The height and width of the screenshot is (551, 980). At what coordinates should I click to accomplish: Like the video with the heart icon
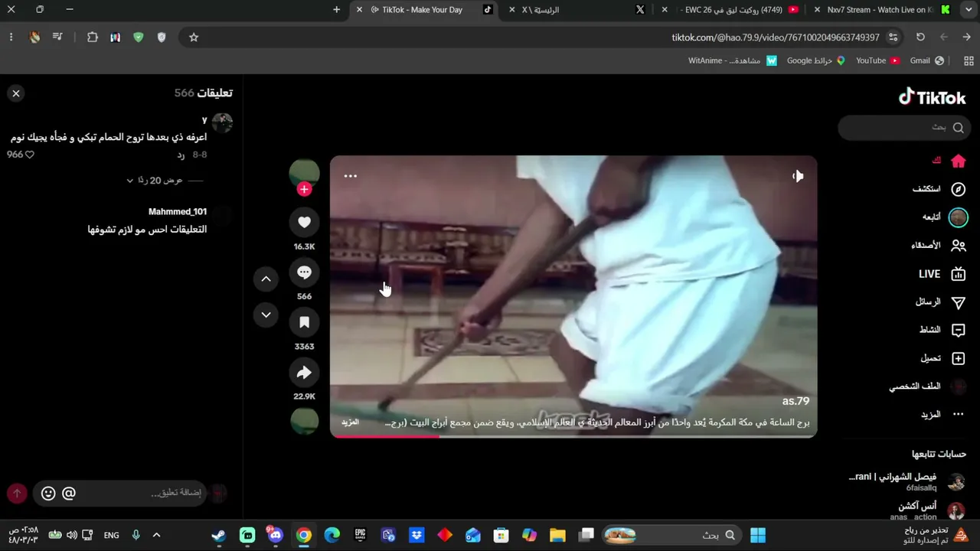(304, 222)
